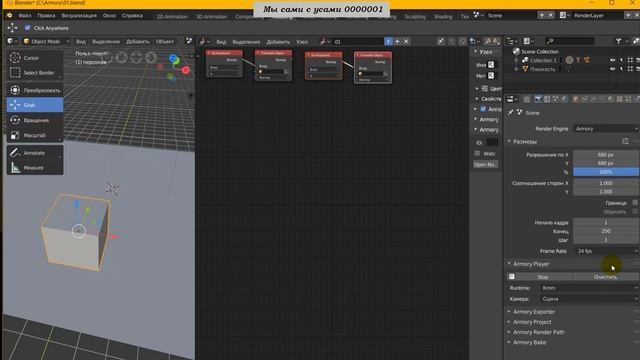Open the Правка menu
The height and width of the screenshot is (360, 640).
coord(46,16)
